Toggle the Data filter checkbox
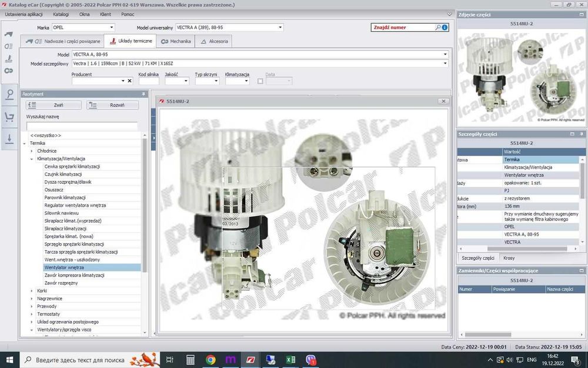 coord(260,81)
